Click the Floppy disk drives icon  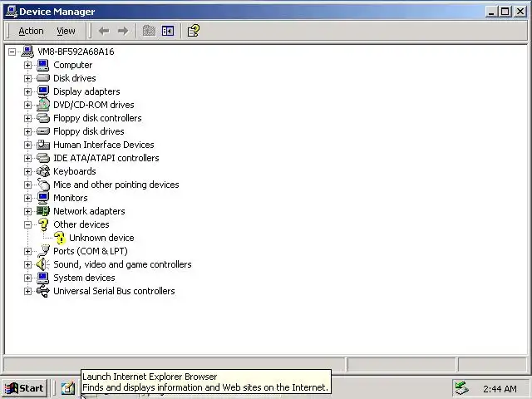click(x=43, y=131)
